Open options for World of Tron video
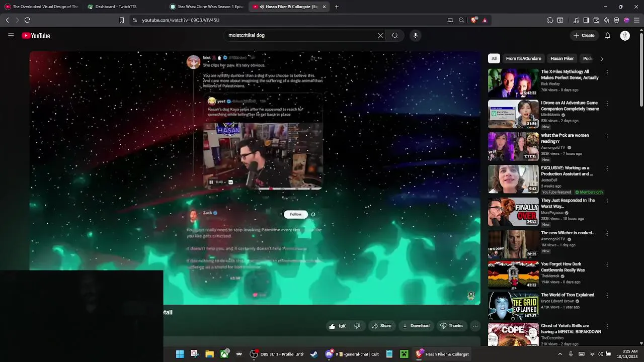The width and height of the screenshot is (644, 362). [x=607, y=296]
